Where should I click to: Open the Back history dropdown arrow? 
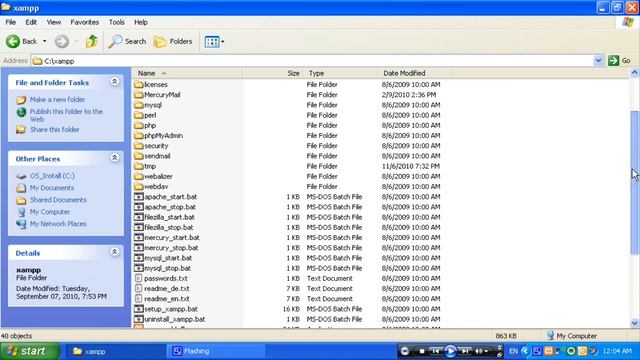tap(44, 41)
